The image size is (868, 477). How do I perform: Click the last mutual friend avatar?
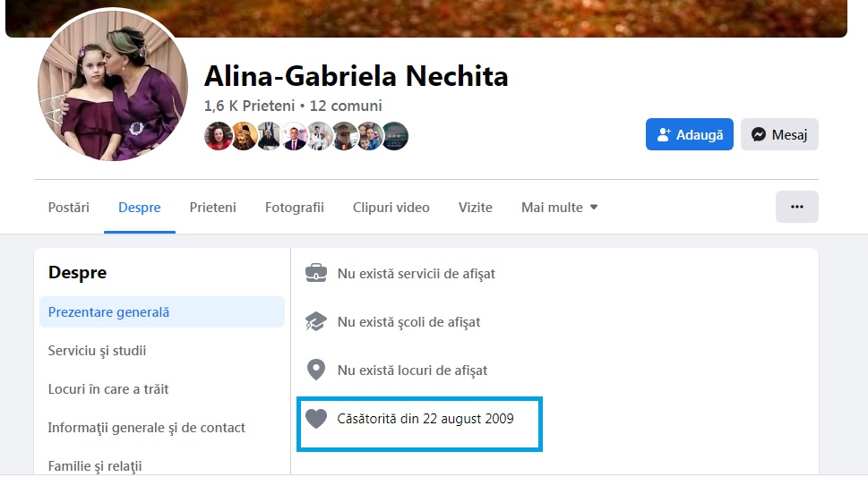pyautogui.click(x=395, y=136)
